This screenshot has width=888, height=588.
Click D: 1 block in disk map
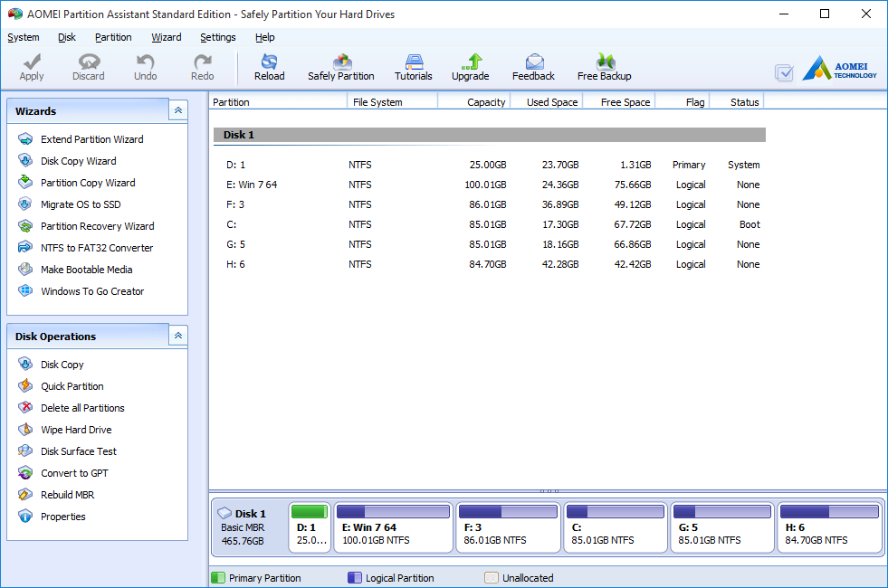pyautogui.click(x=310, y=526)
